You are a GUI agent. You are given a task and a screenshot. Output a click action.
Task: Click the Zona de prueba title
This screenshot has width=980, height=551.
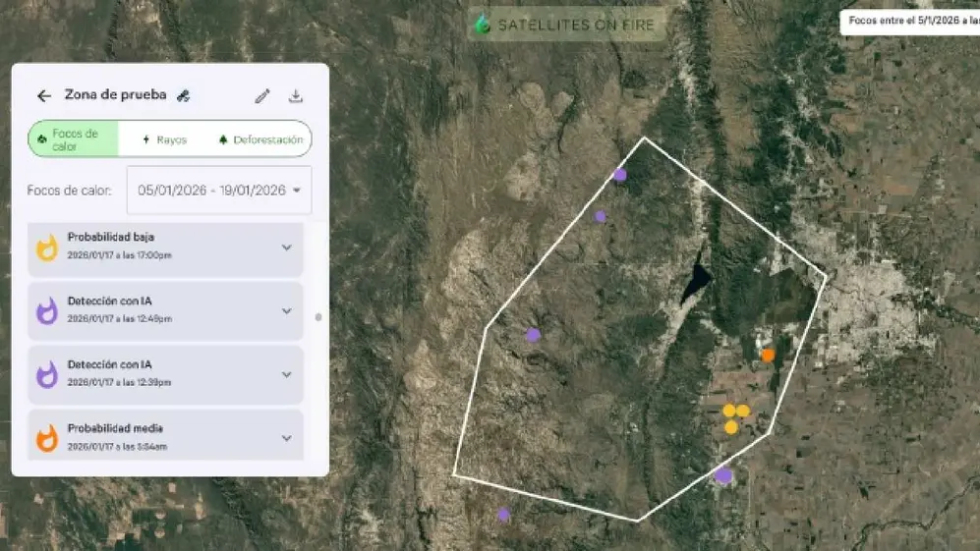tap(116, 95)
